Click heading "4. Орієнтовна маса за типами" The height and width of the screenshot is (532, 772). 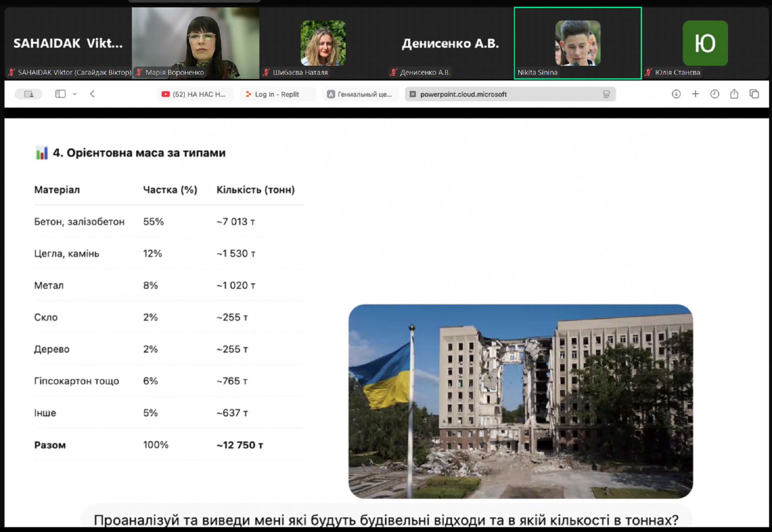tap(139, 153)
